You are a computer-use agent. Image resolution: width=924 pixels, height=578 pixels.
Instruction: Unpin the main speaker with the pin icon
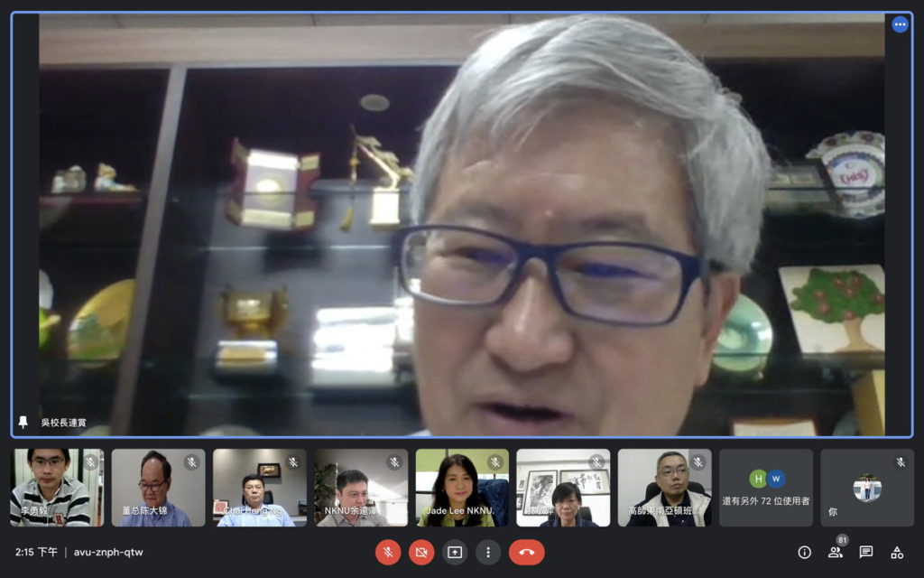[x=23, y=423]
